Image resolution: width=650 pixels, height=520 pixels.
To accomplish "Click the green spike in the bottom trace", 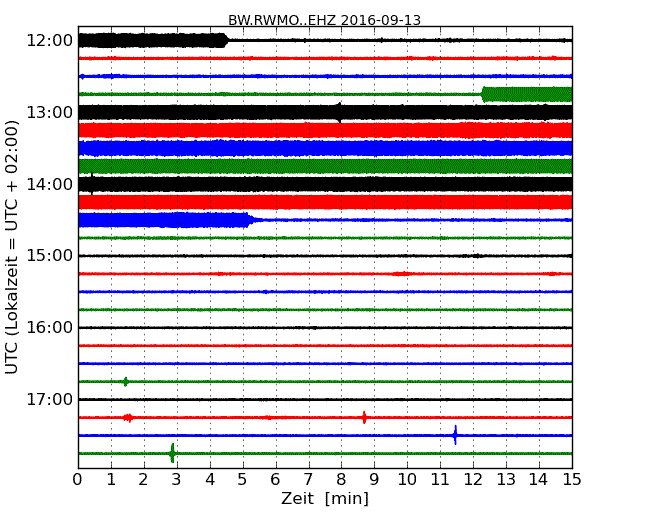I will 172,453.
